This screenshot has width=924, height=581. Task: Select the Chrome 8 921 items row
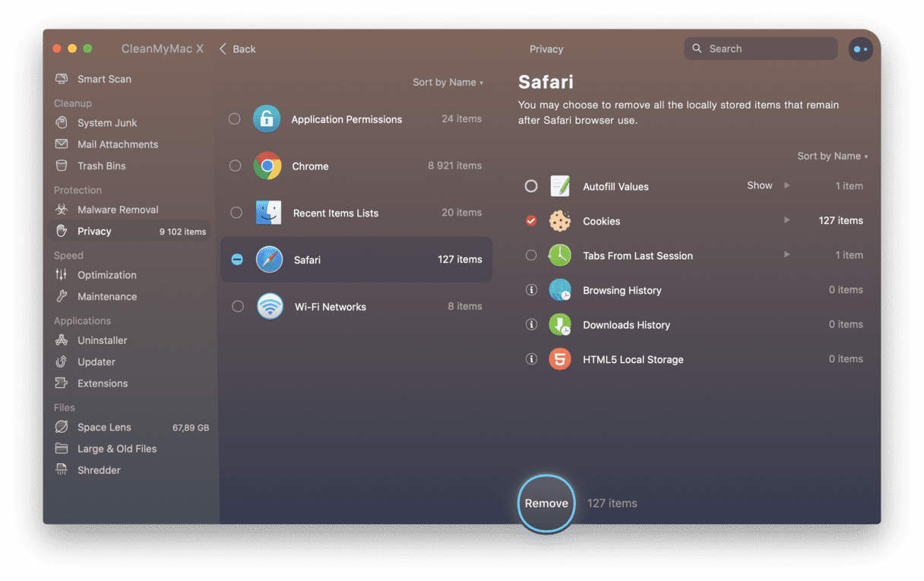(356, 166)
